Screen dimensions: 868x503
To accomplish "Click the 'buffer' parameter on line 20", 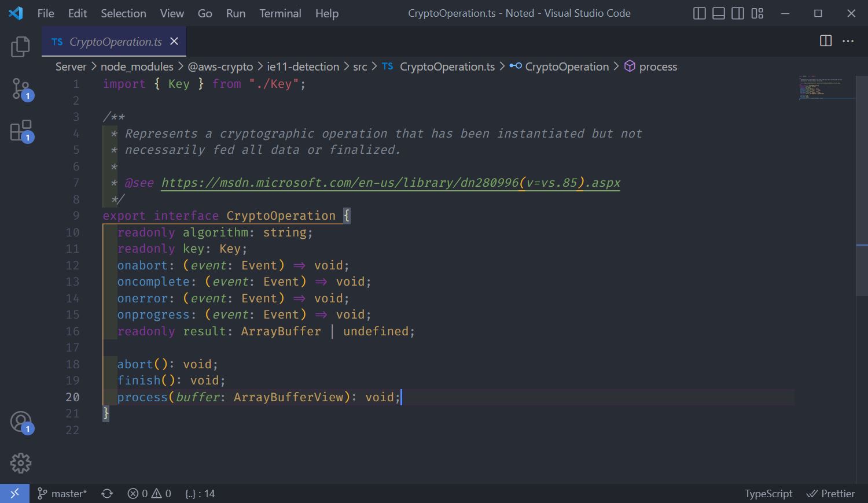I will pos(197,397).
